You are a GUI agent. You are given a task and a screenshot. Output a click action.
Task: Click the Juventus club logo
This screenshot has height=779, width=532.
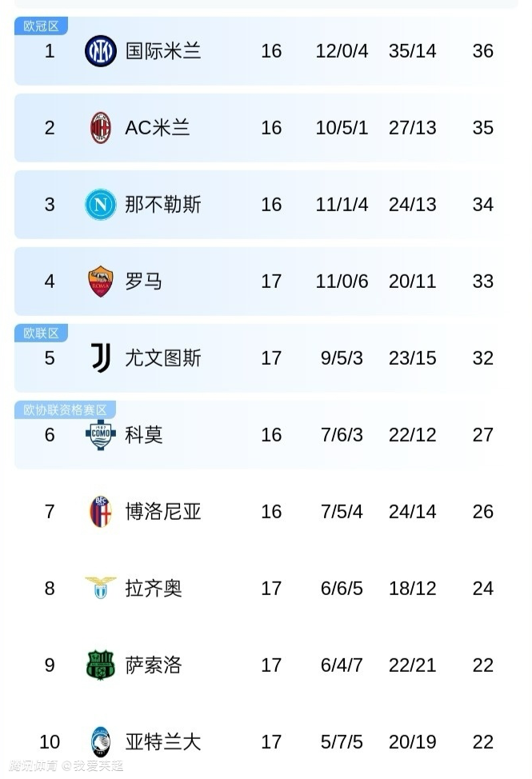(x=101, y=358)
